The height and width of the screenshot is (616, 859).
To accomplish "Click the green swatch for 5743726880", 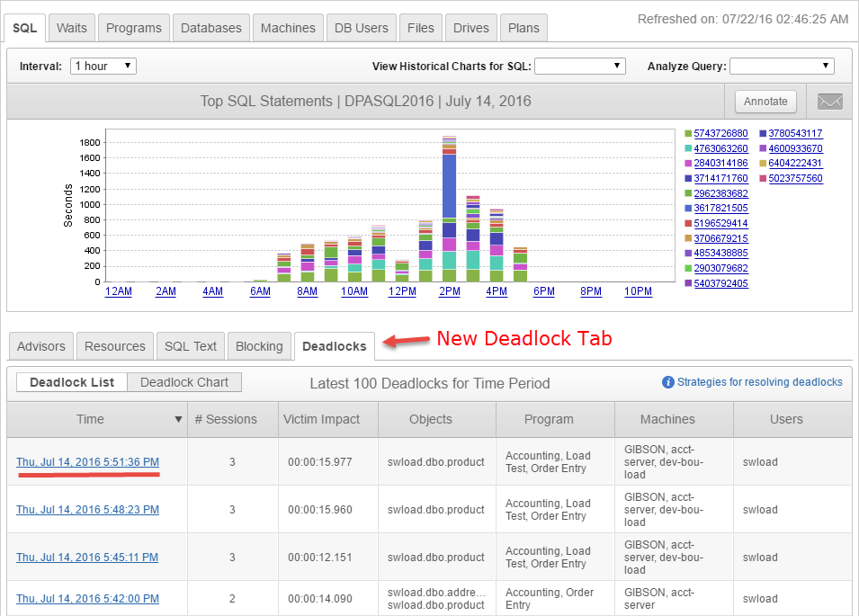I will 688,134.
